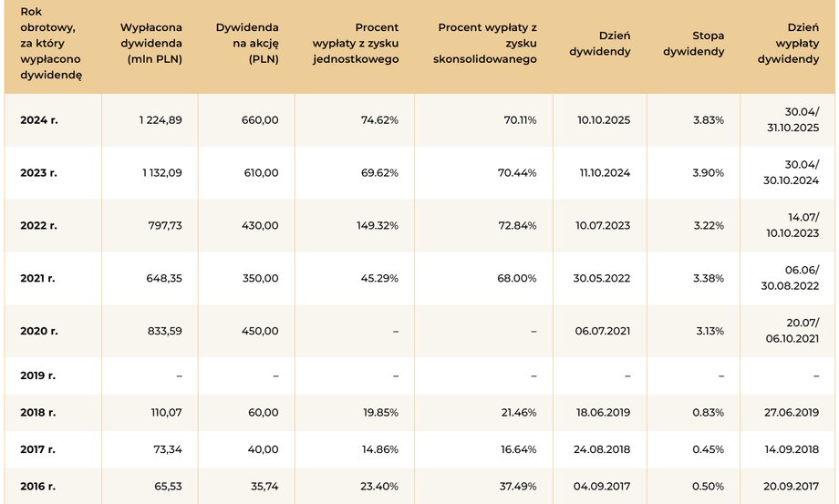Click the 1 224,89 paid dividend value

[161, 120]
